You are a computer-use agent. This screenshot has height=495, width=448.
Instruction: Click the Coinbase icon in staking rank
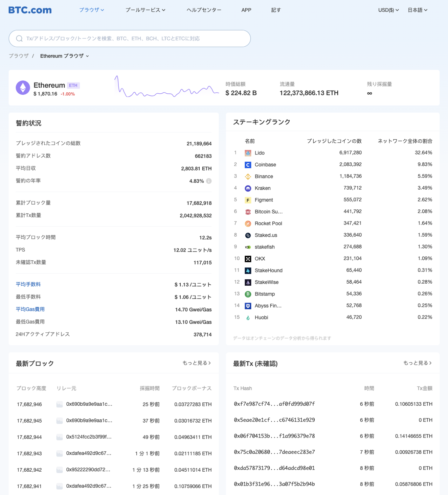pos(247,165)
